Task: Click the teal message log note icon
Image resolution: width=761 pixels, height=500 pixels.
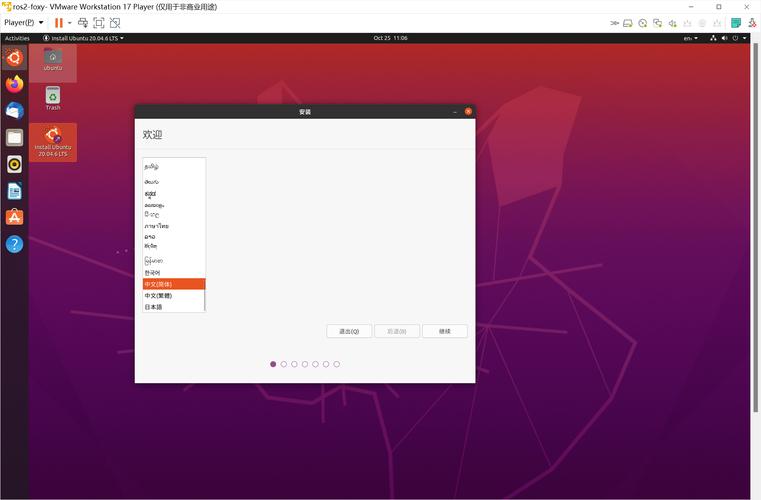Action: coord(736,23)
